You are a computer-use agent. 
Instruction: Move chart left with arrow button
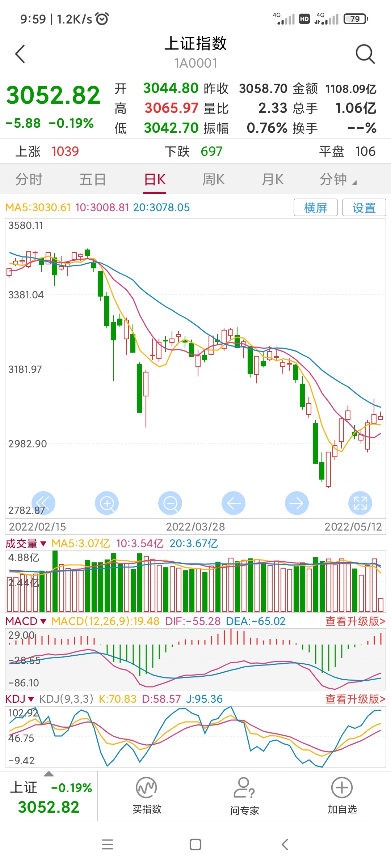pos(234,503)
